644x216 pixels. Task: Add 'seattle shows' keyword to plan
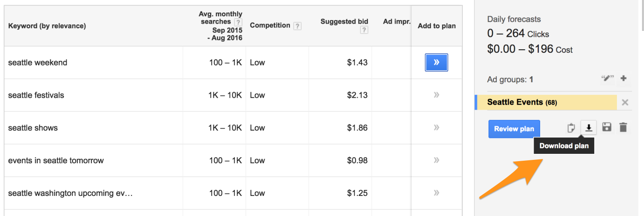(436, 128)
